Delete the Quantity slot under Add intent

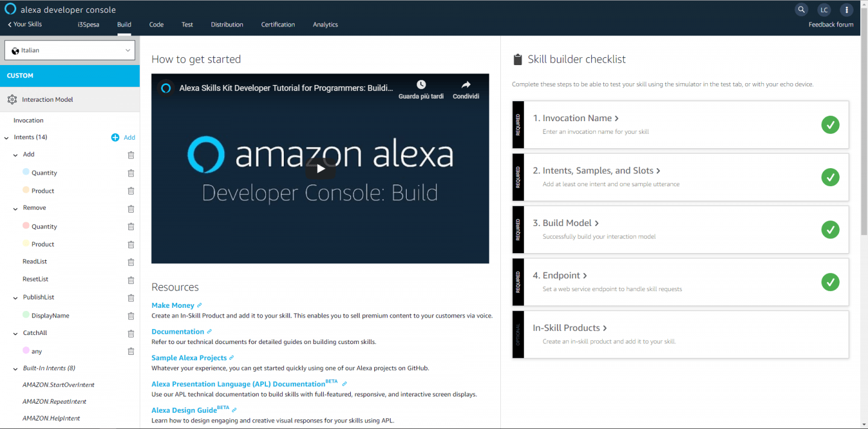[x=131, y=173]
